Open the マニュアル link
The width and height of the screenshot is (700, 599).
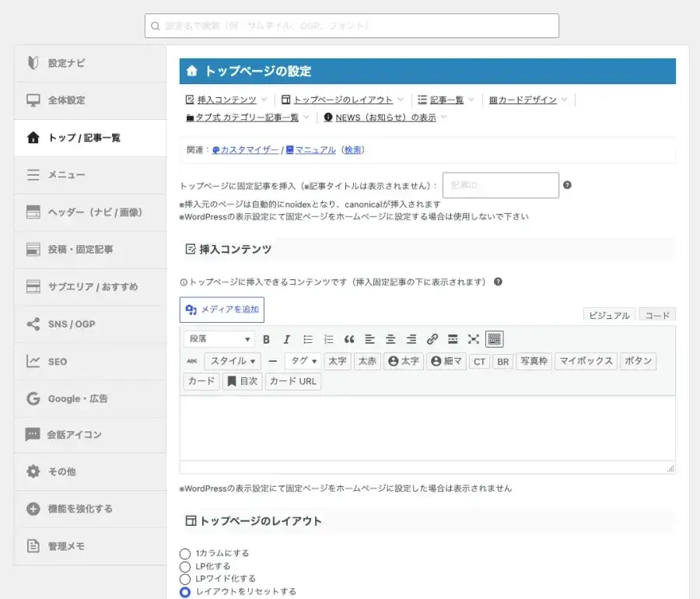pos(310,150)
